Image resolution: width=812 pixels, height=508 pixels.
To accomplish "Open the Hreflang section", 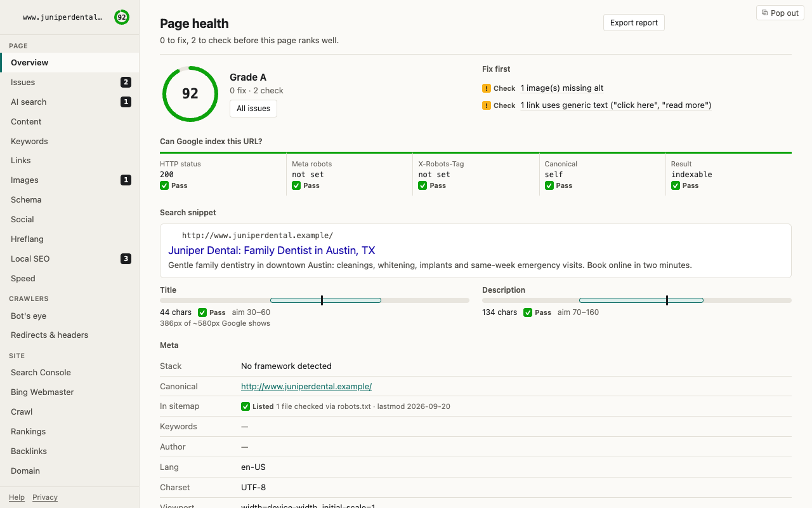I will click(x=70, y=239).
